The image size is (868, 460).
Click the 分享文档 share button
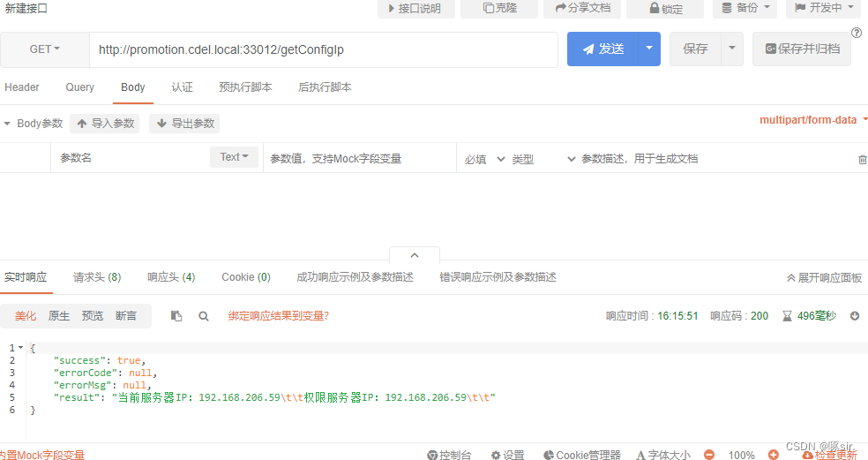click(x=582, y=8)
